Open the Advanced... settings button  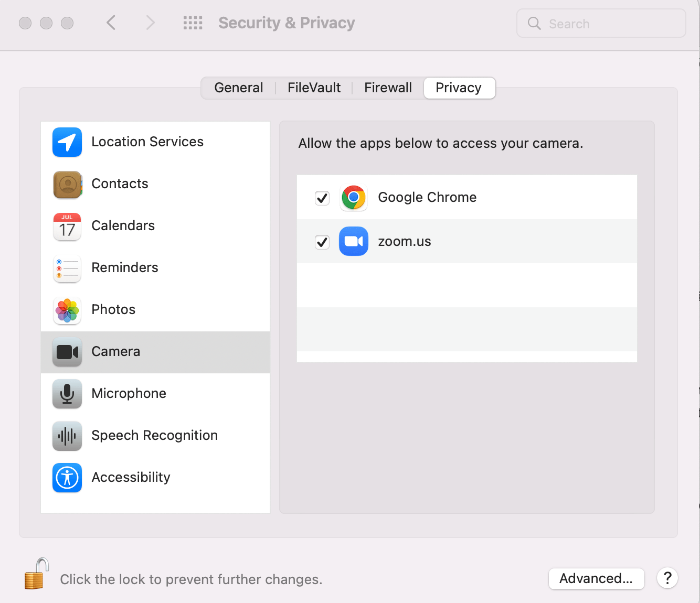596,578
